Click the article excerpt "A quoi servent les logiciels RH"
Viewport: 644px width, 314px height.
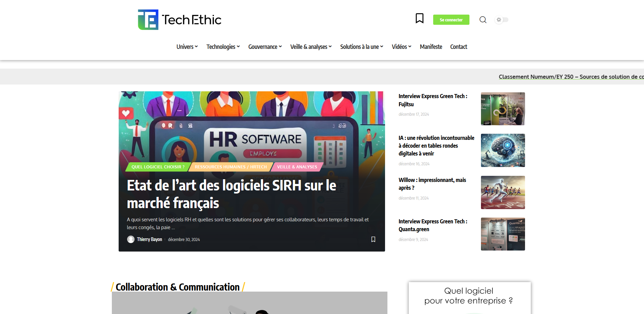pos(248,223)
